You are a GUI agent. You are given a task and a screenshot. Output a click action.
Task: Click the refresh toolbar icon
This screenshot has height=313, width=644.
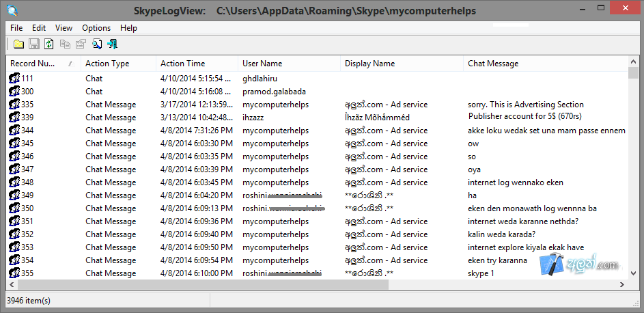[x=49, y=44]
